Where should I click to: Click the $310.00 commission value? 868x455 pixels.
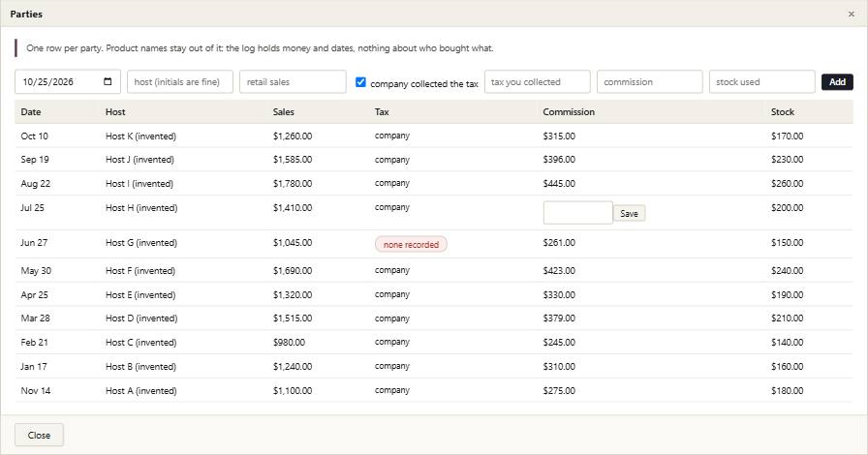(x=559, y=367)
